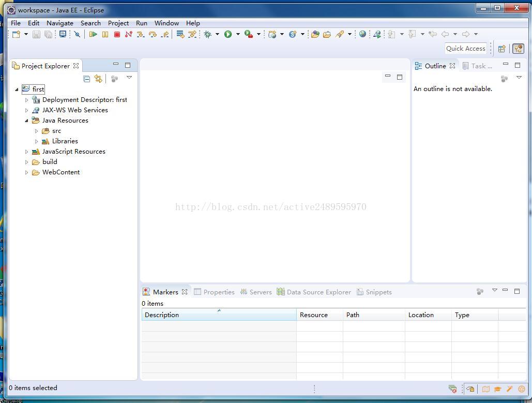Close the Markers tab
The height and width of the screenshot is (403, 532).
click(x=185, y=292)
